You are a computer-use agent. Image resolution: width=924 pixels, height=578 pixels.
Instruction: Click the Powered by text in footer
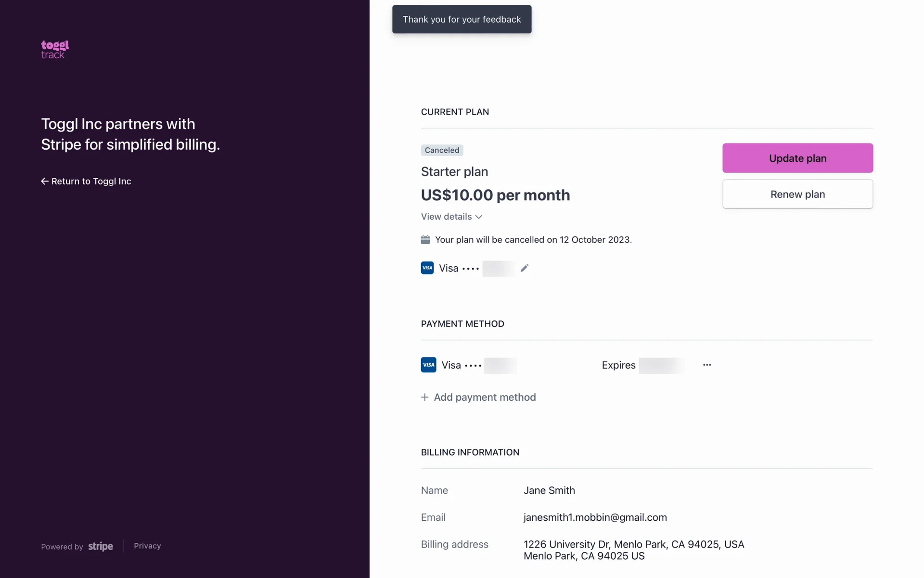click(62, 547)
